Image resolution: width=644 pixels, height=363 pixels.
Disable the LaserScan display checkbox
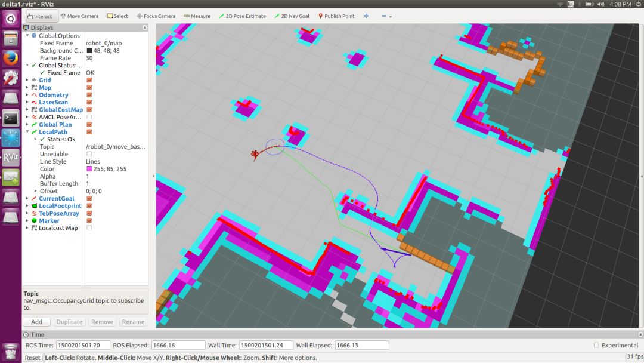click(x=89, y=103)
